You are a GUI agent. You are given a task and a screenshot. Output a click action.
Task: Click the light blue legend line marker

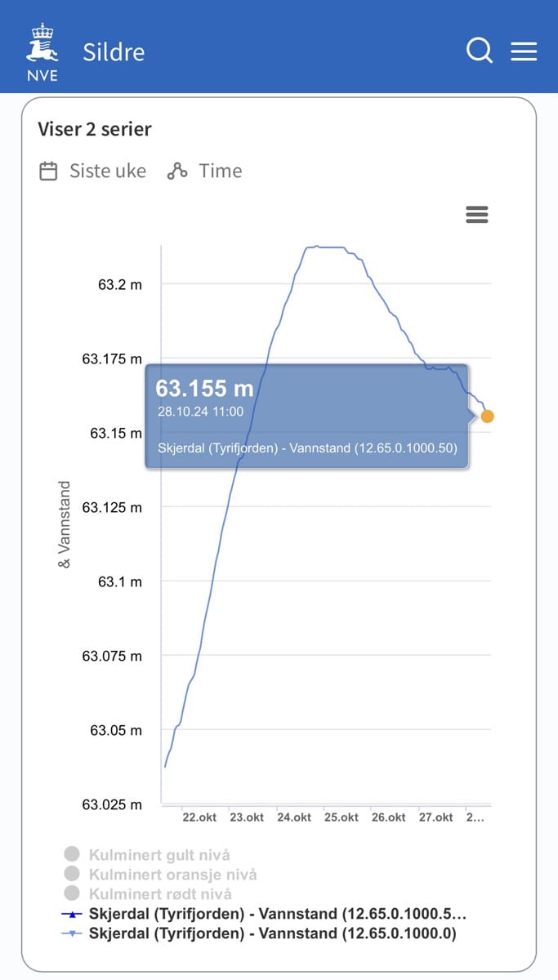tap(72, 933)
